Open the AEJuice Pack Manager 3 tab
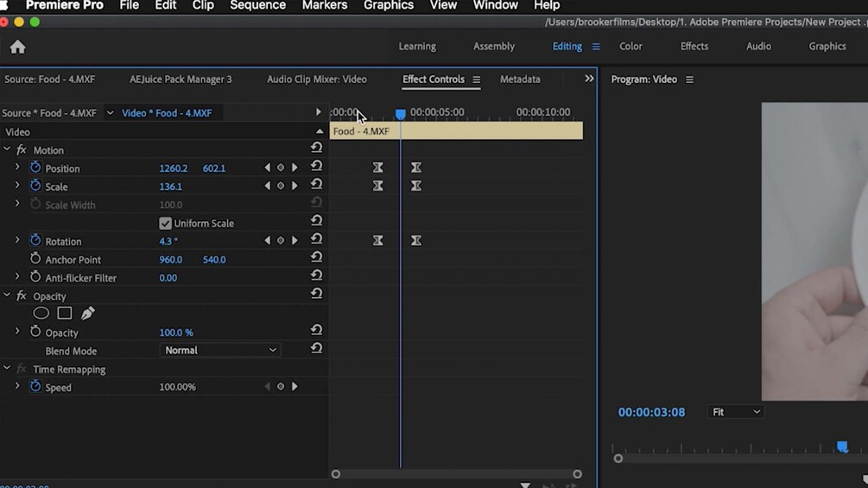Image resolution: width=868 pixels, height=488 pixels. 181,79
